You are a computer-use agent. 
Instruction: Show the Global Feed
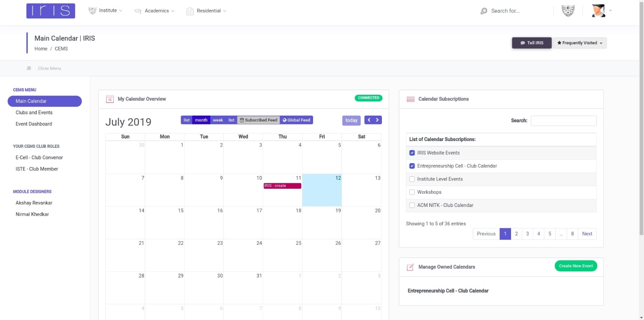[x=297, y=120]
